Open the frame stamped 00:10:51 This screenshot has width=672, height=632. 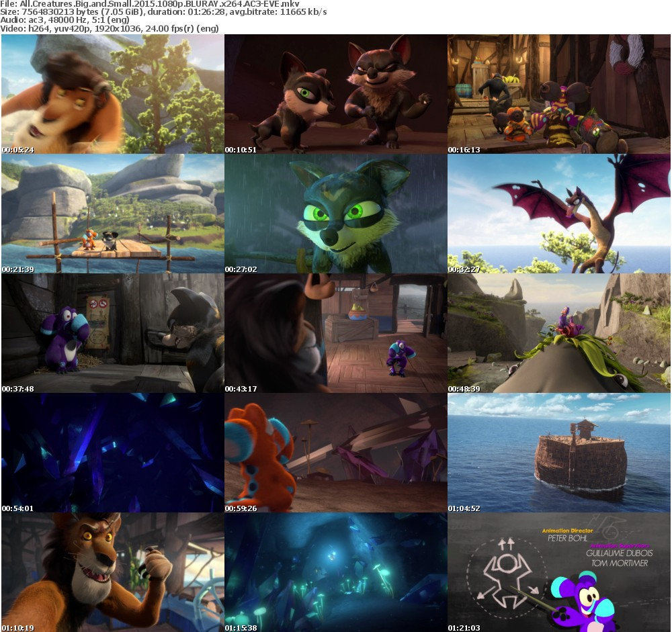(x=335, y=94)
